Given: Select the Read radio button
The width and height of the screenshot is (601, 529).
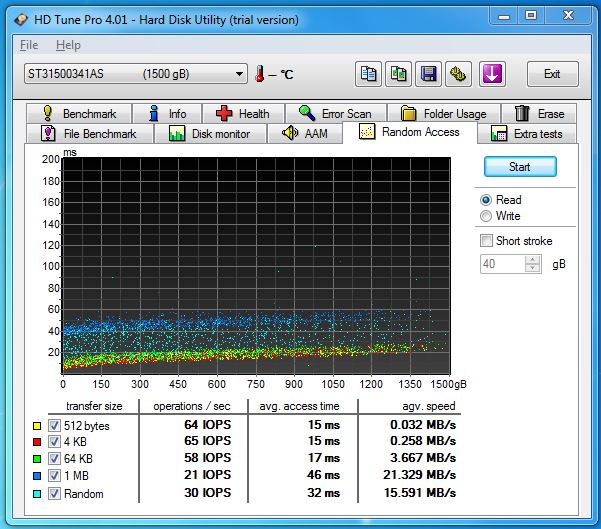Looking at the screenshot, I should tap(486, 200).
